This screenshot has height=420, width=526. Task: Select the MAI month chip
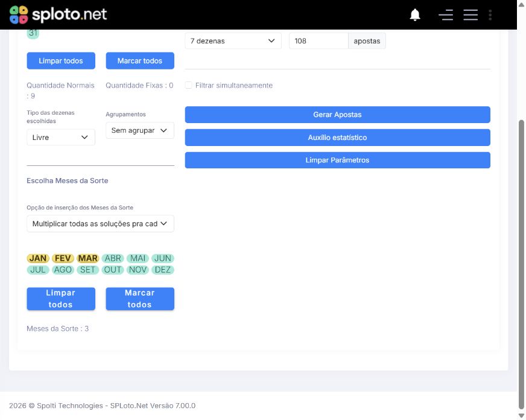(x=138, y=258)
